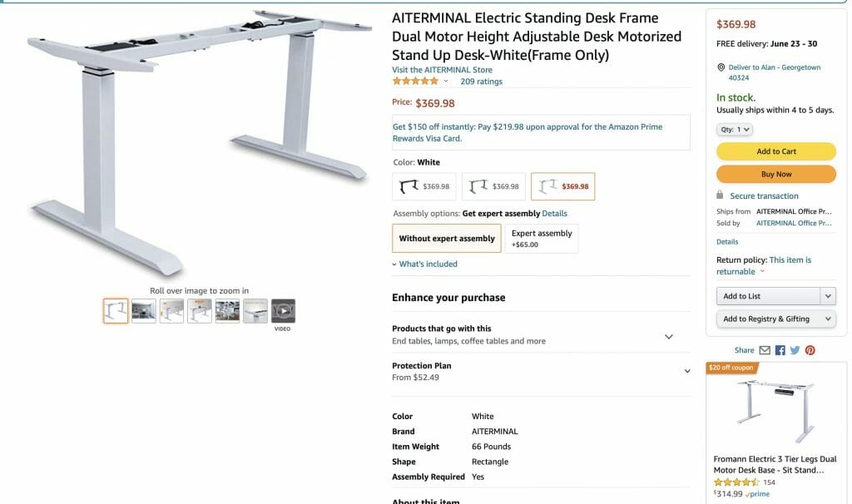Viewport: 852px width, 504px height.
Task: Add item to cart
Action: (x=776, y=151)
